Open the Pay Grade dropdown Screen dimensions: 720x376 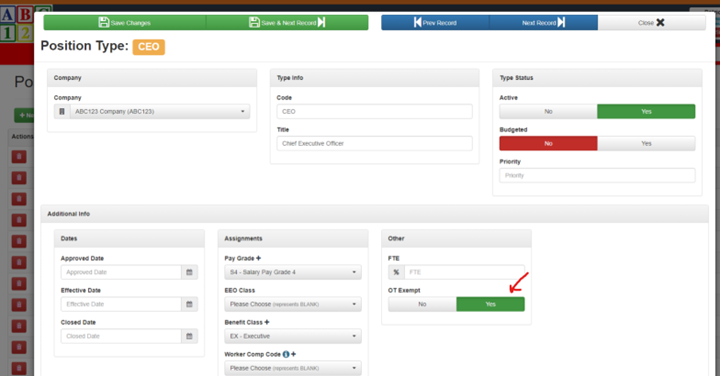click(x=293, y=272)
